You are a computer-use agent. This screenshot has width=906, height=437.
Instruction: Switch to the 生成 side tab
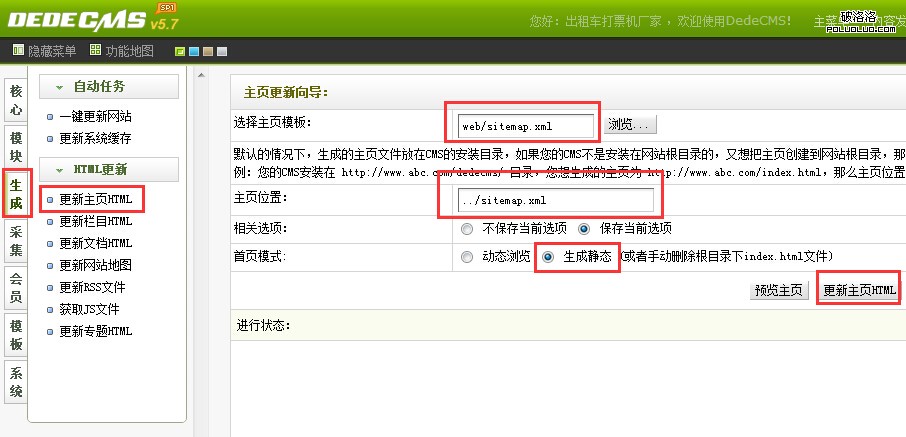(x=16, y=194)
